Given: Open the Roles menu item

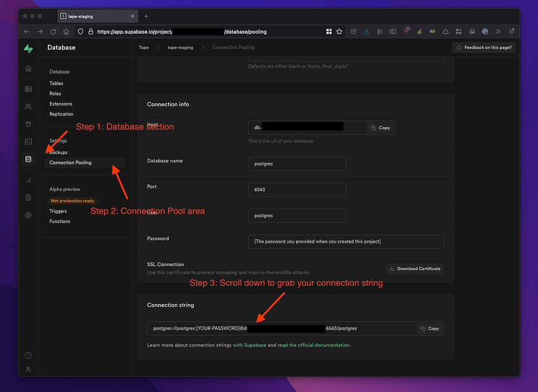Looking at the screenshot, I should (55, 94).
